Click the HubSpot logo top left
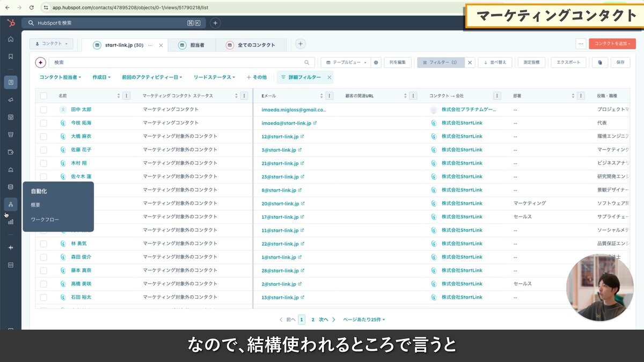The image size is (644, 362). click(10, 23)
